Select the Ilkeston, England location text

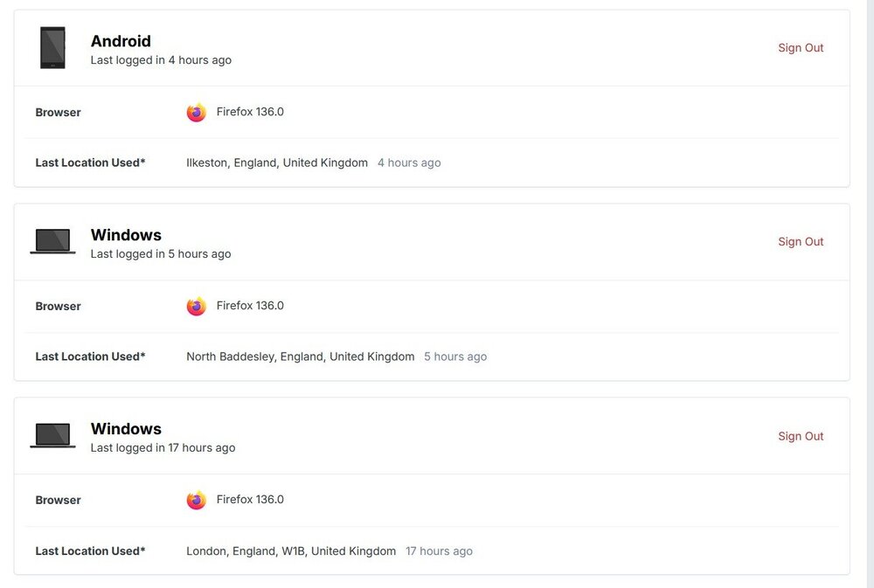[x=277, y=163]
